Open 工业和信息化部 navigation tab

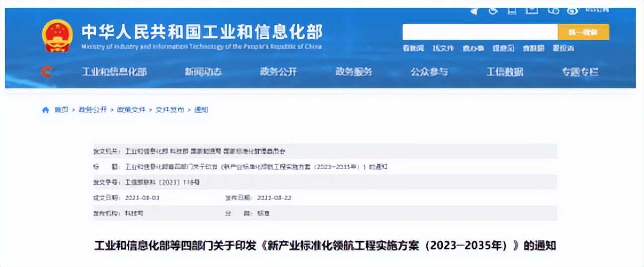(x=114, y=72)
